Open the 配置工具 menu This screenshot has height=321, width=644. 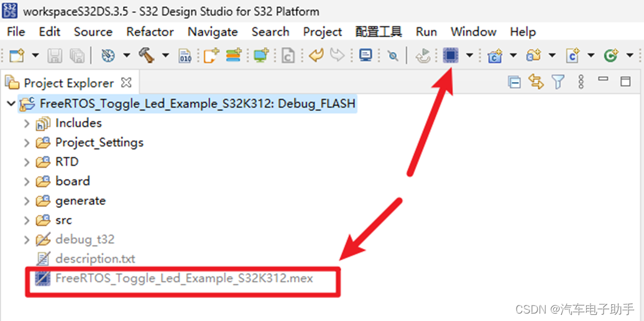pos(379,32)
